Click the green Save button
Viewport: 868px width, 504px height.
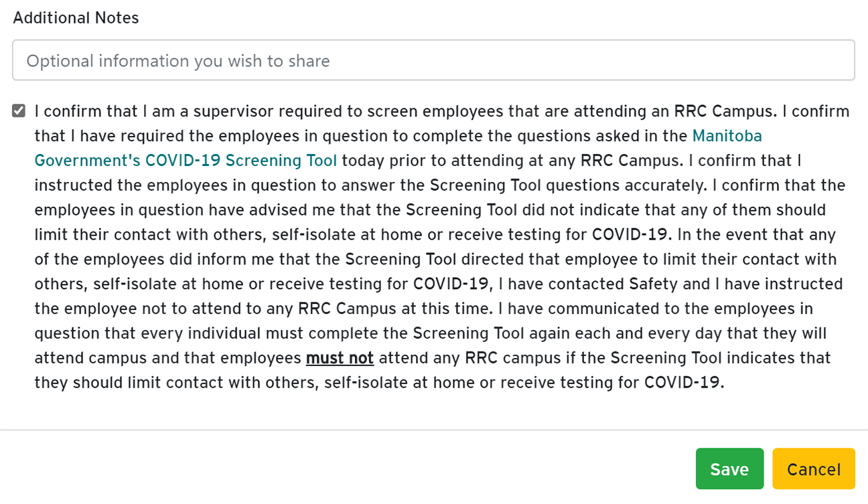(729, 469)
